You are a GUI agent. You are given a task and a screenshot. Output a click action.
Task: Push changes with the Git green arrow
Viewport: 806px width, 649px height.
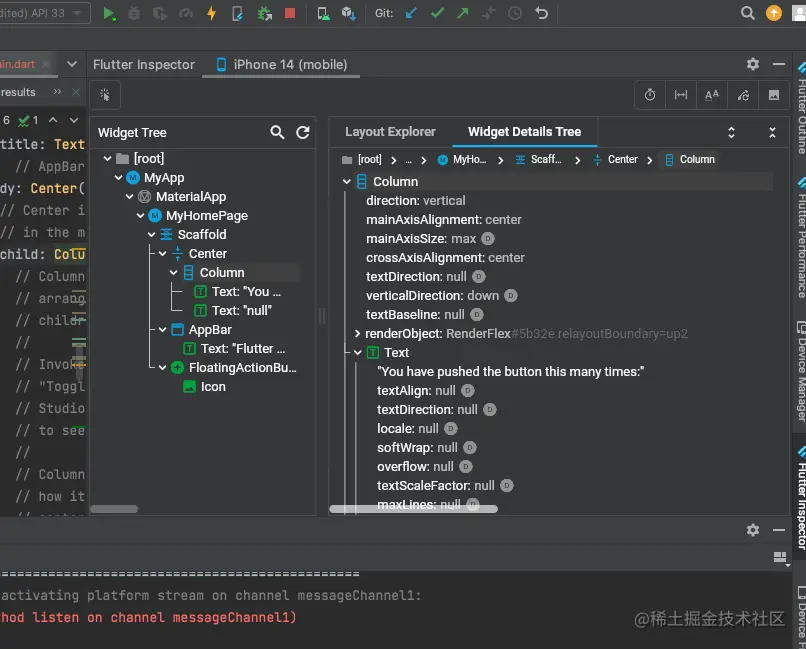tap(463, 13)
